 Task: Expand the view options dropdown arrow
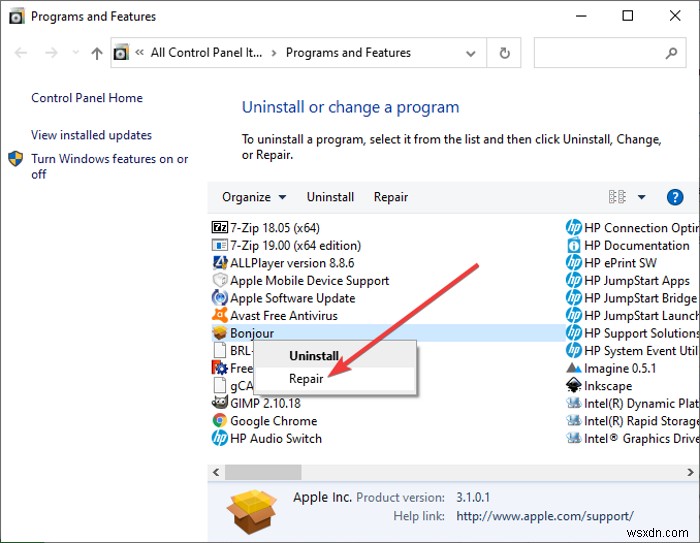(642, 197)
